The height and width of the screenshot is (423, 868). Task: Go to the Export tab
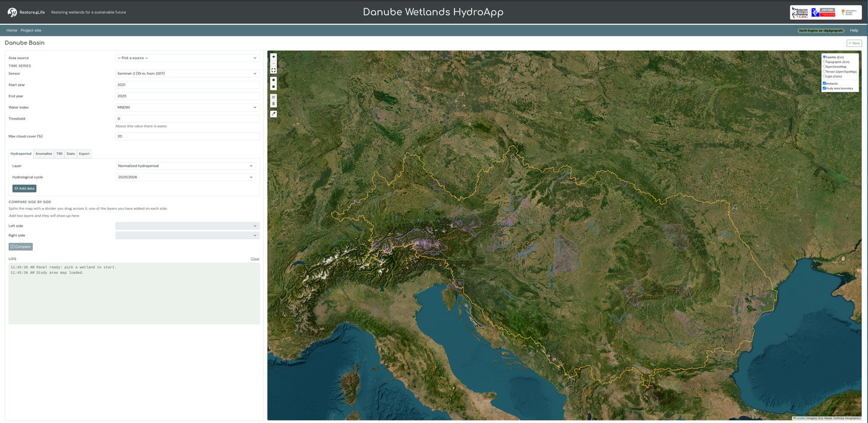point(84,154)
